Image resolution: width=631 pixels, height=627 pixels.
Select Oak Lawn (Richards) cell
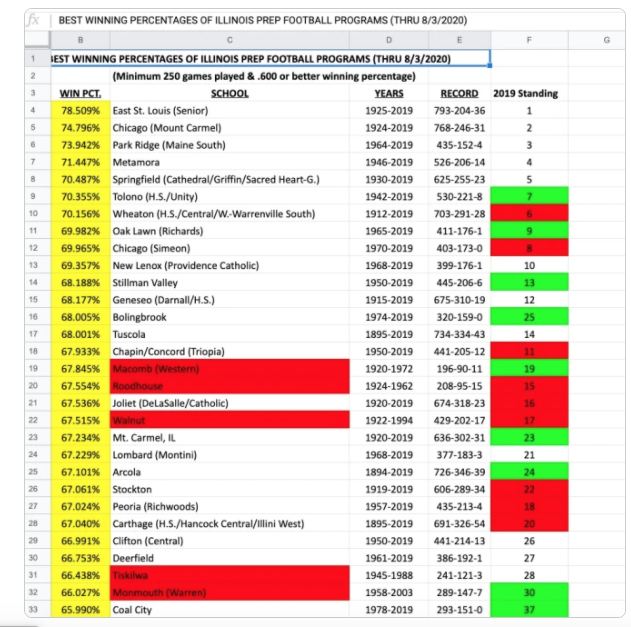pyautogui.click(x=229, y=231)
